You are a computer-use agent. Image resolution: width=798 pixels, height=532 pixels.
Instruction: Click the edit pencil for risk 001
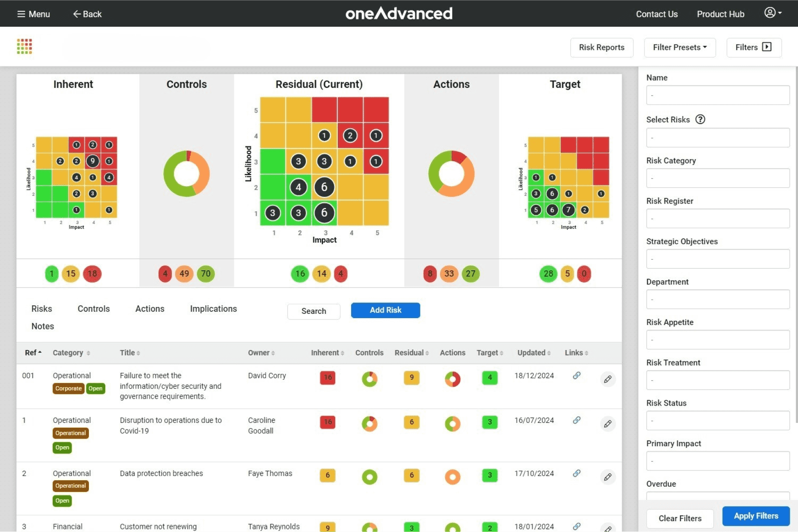tap(607, 379)
